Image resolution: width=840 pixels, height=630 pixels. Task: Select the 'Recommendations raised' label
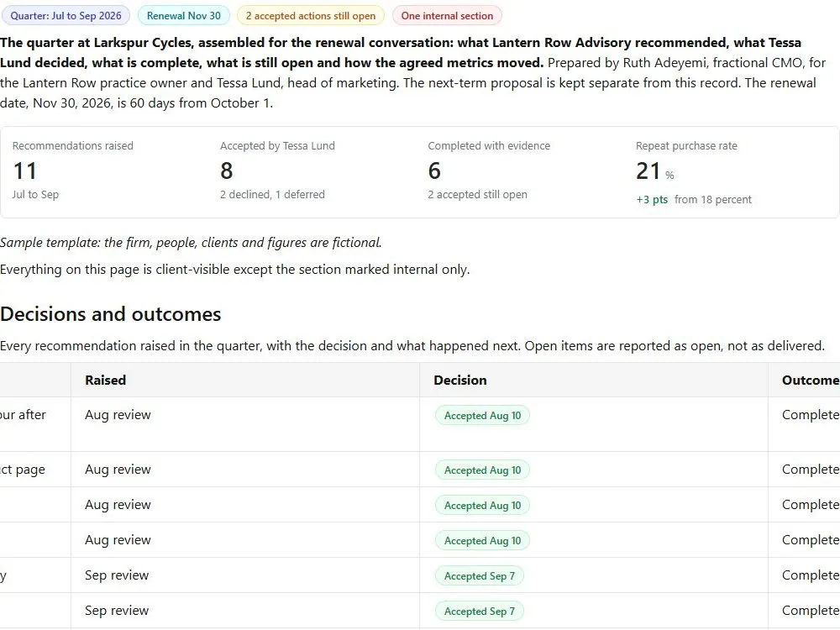[73, 145]
